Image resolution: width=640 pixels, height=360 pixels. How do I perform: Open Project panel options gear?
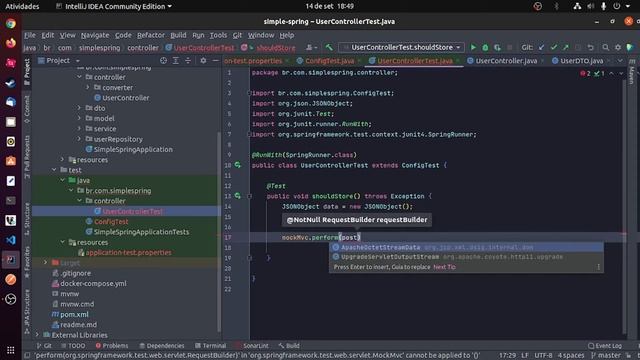[x=203, y=60]
